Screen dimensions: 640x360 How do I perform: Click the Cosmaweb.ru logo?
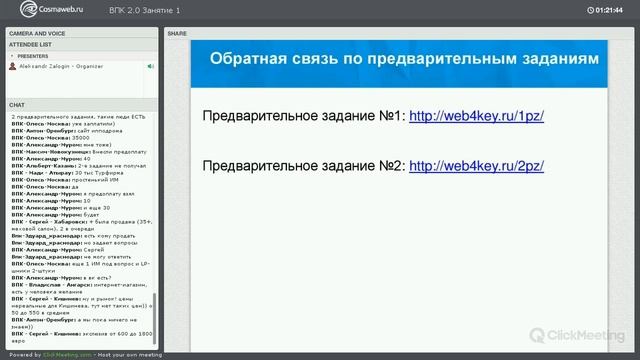tap(51, 9)
